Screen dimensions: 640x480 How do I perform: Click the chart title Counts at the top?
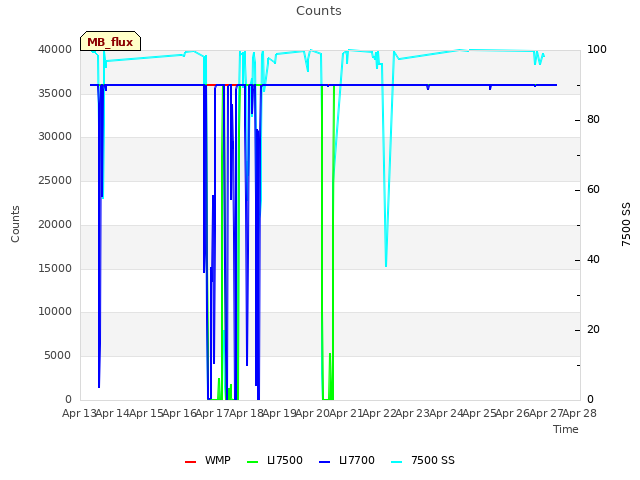point(319,11)
